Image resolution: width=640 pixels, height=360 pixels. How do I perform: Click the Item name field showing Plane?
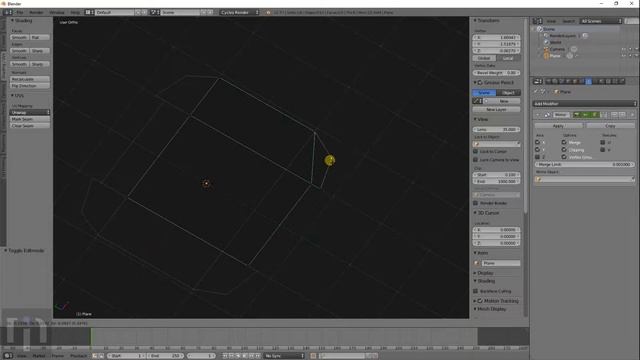pos(500,263)
